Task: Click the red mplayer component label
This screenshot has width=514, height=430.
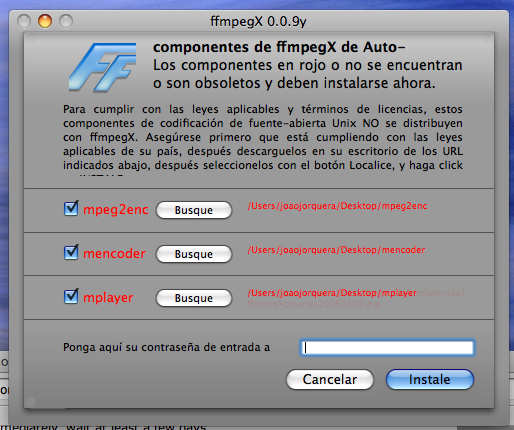Action: click(x=108, y=298)
